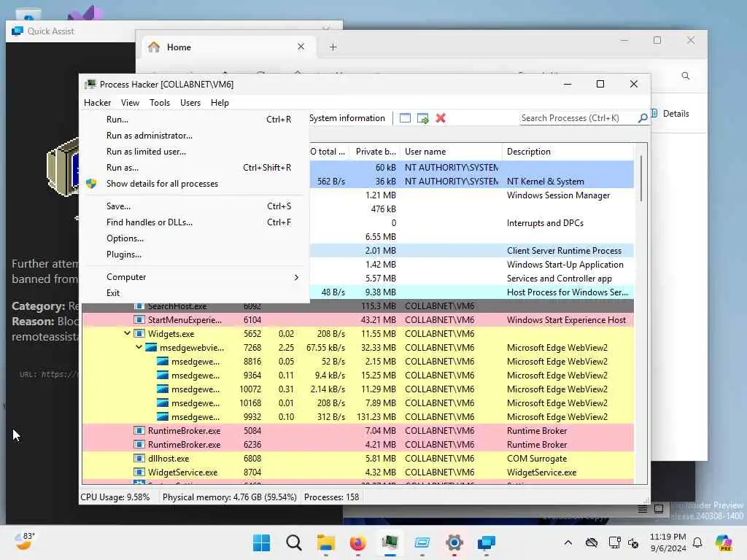Click the Process Hacker taskbar icon

[x=390, y=542]
